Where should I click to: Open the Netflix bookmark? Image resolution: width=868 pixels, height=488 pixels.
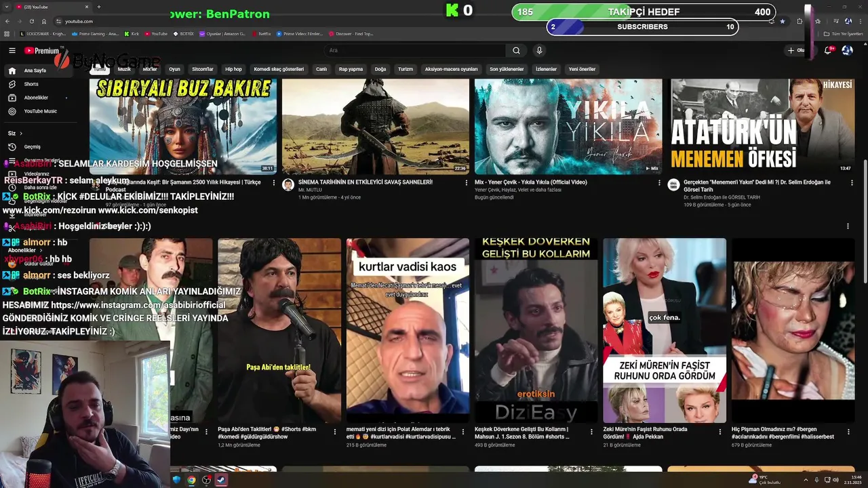pyautogui.click(x=261, y=33)
